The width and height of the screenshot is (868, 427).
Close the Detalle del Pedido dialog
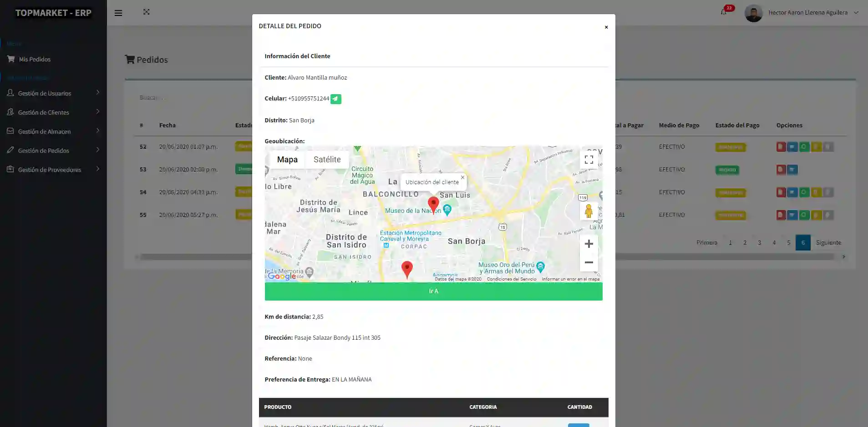coord(606,27)
